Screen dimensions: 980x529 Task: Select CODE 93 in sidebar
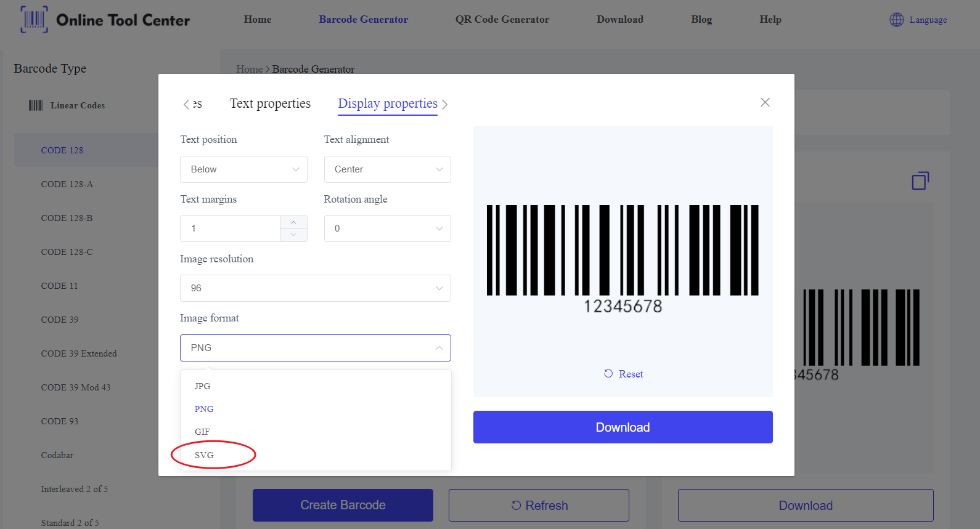click(x=60, y=421)
